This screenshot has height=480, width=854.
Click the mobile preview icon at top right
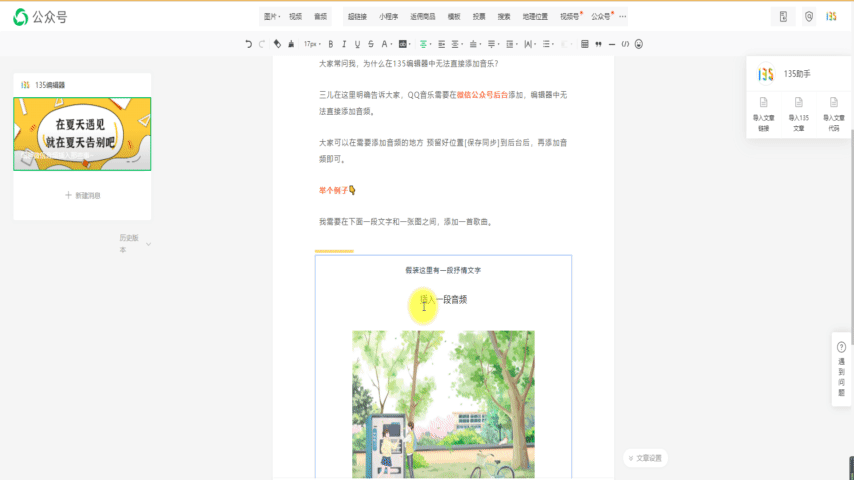pyautogui.click(x=783, y=17)
